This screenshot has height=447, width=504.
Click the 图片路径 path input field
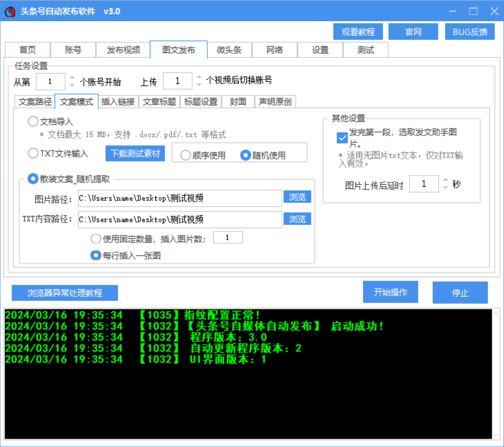coord(180,198)
